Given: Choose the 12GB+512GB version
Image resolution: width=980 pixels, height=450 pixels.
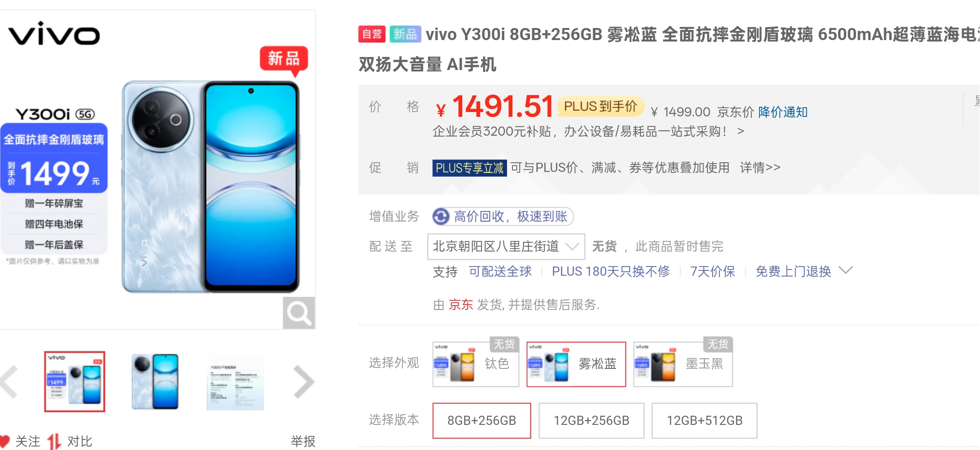Looking at the screenshot, I should [x=704, y=421].
